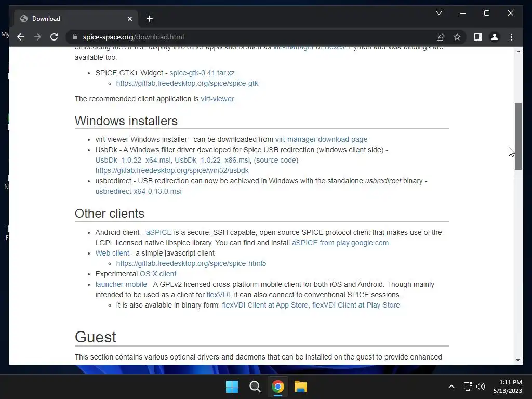Share this page via share icon

441,37
